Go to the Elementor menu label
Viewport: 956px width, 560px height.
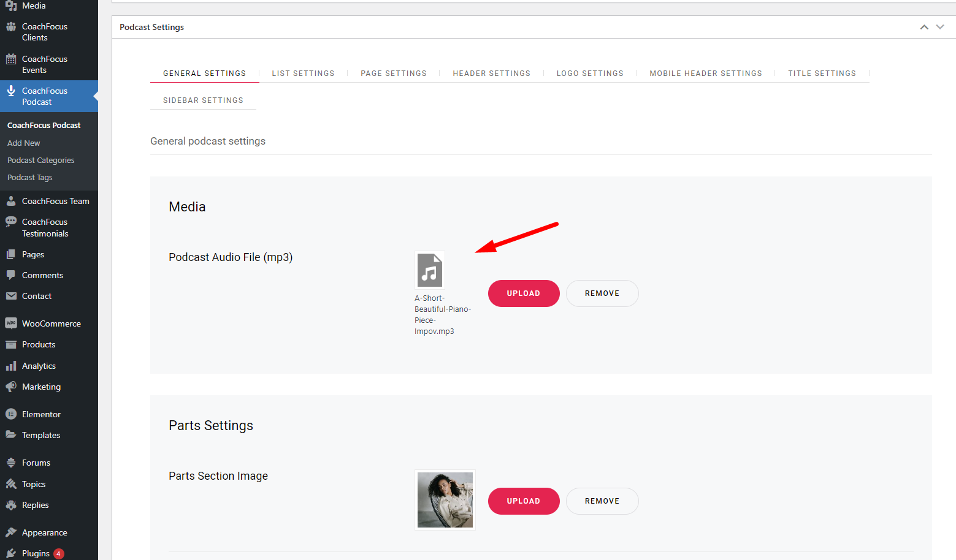click(42, 414)
